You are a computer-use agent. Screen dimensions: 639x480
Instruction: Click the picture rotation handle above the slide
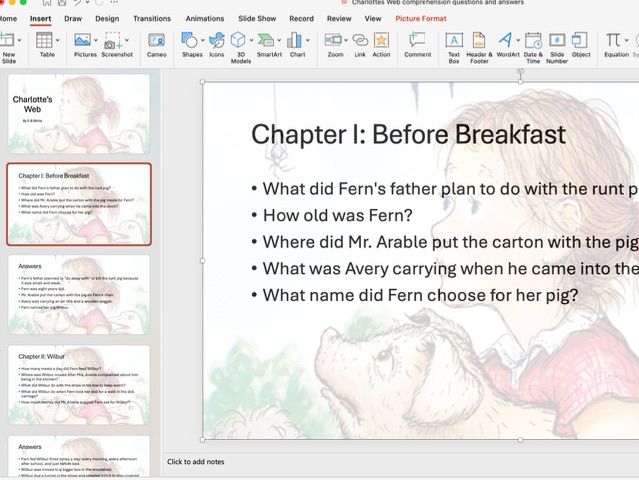(520, 71)
